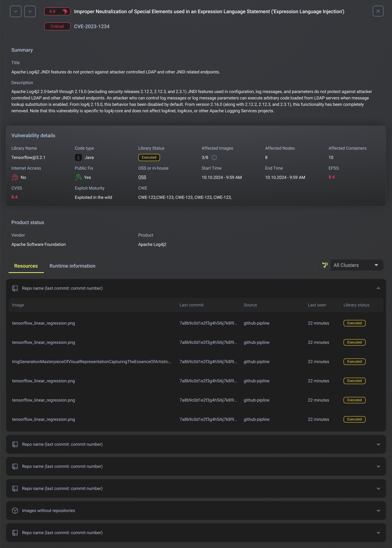The image size is (392, 548).
Task: Click the exploit bird icon in 8.8 badge
Action: coord(65,11)
